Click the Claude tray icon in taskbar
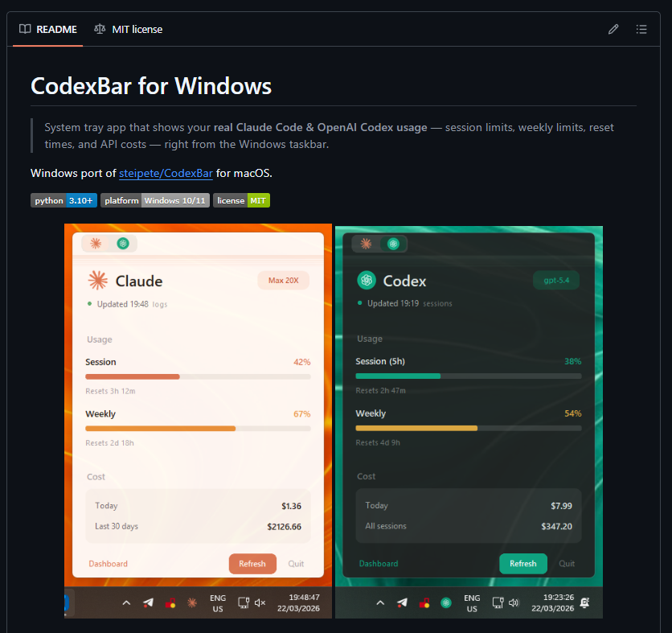This screenshot has width=672, height=633. (192, 603)
